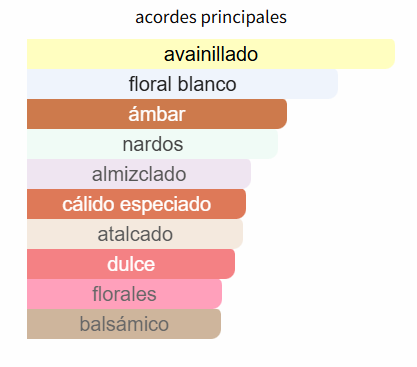This screenshot has height=367, width=417.
Task: Click the florales text label
Action: tap(124, 294)
